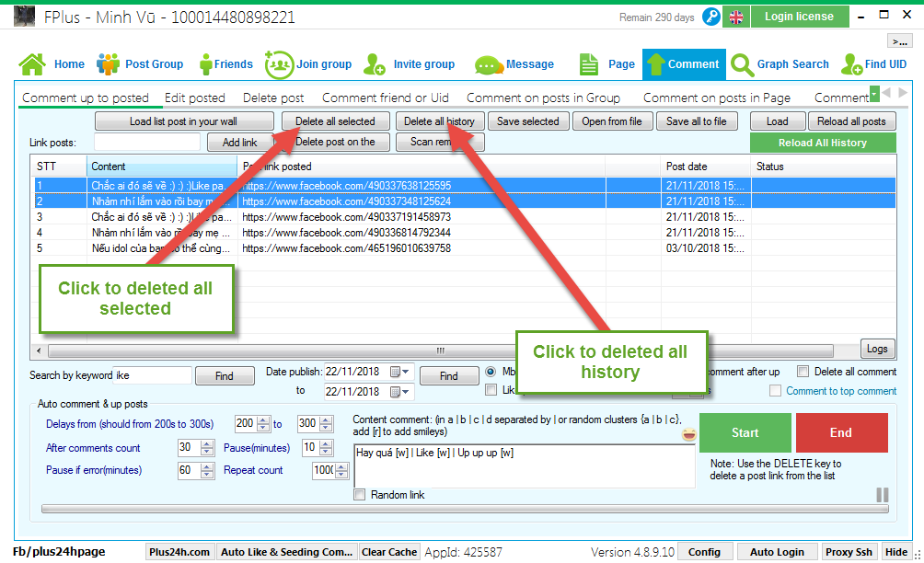This screenshot has width=924, height=563.
Task: Open the Home section
Action: pyautogui.click(x=52, y=64)
